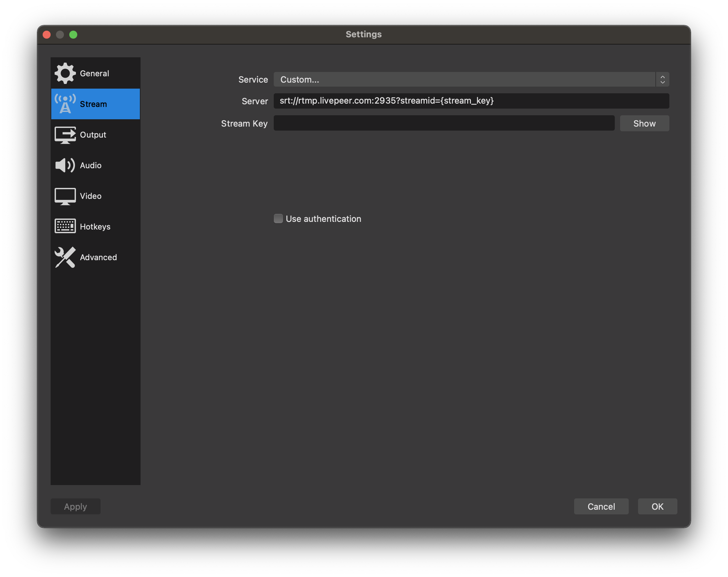Click the Apply button

tap(75, 506)
